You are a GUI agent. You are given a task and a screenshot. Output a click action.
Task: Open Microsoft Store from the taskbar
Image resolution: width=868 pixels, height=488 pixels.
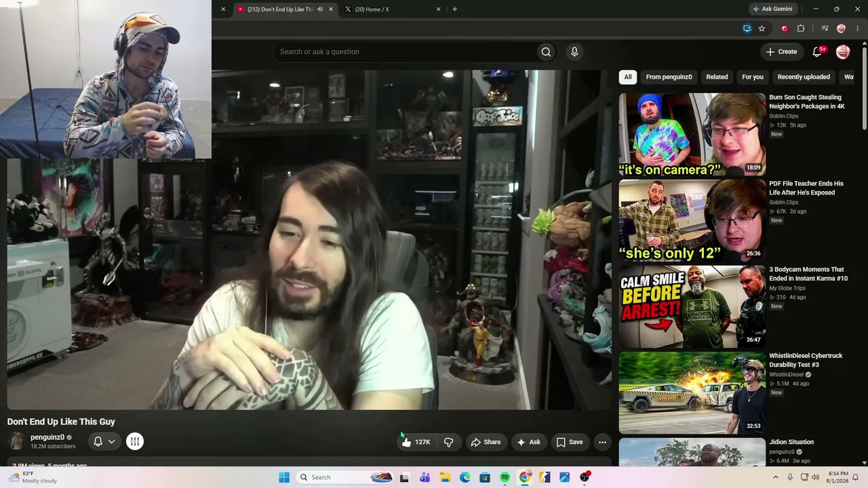[x=485, y=477]
